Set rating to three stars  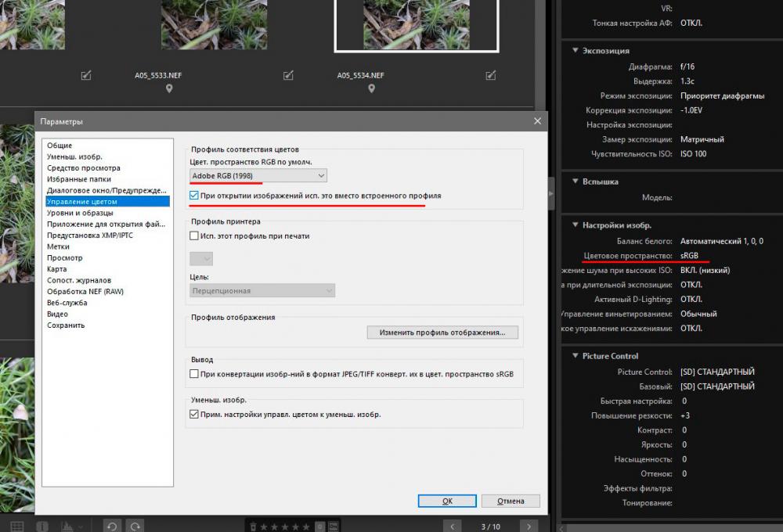[x=285, y=527]
